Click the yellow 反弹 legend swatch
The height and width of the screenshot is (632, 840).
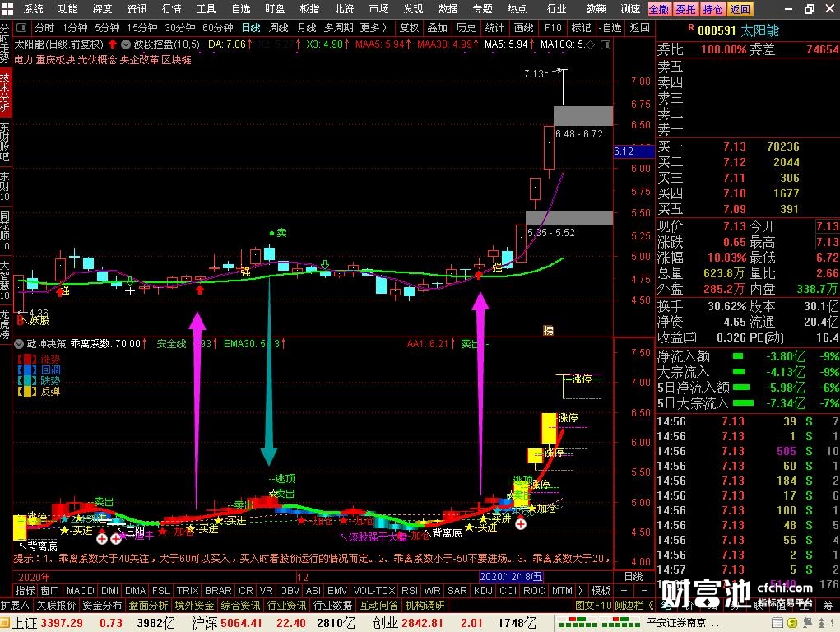click(x=27, y=392)
